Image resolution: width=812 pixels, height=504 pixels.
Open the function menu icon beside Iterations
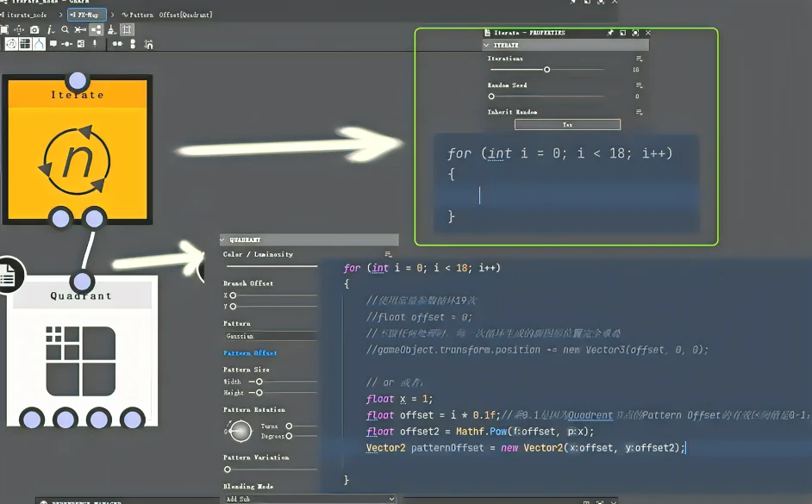click(639, 59)
